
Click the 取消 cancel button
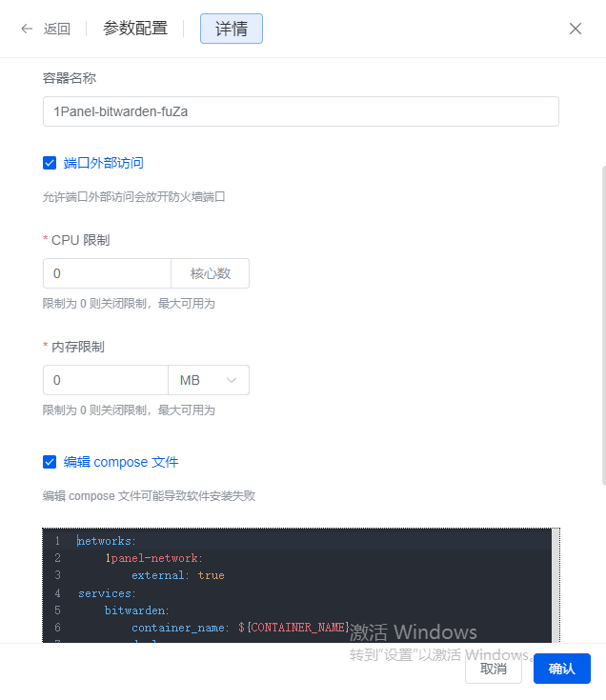click(494, 669)
